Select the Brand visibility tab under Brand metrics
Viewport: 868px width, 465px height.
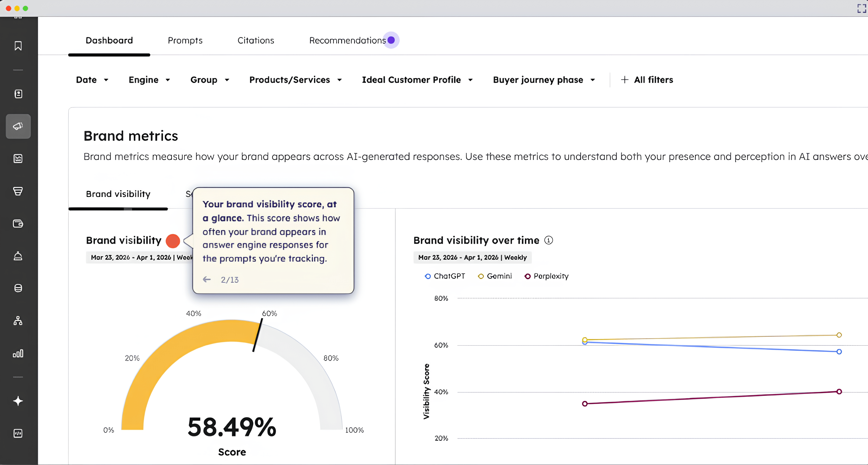(x=118, y=194)
